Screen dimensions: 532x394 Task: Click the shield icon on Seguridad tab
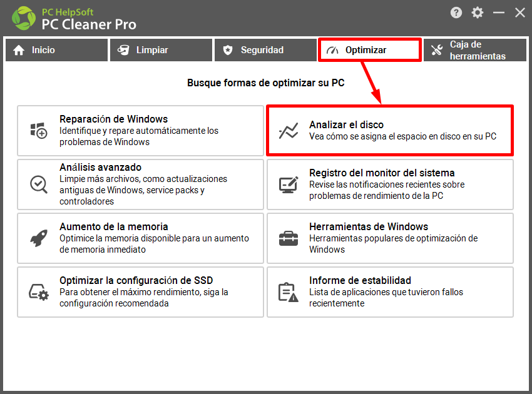pyautogui.click(x=228, y=50)
